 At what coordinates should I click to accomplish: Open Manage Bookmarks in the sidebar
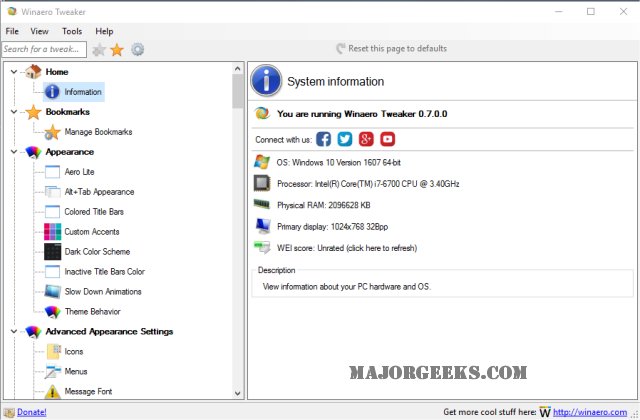coord(98,132)
